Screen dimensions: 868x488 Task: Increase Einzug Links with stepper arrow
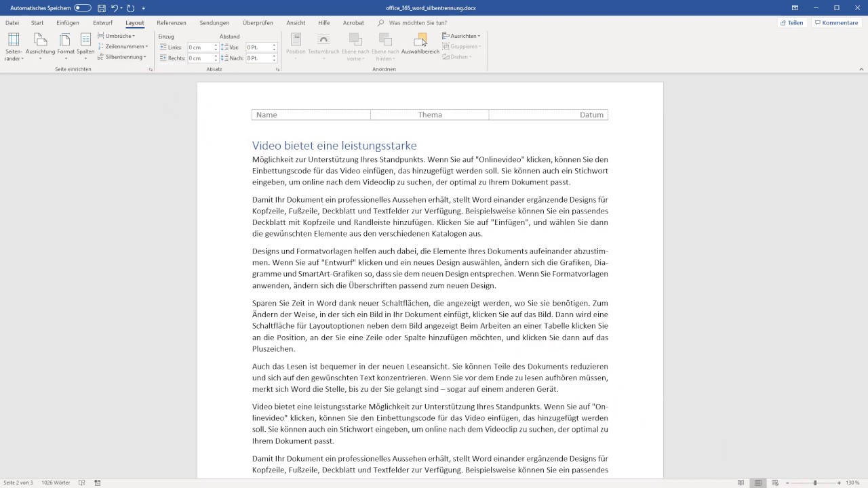click(x=216, y=45)
